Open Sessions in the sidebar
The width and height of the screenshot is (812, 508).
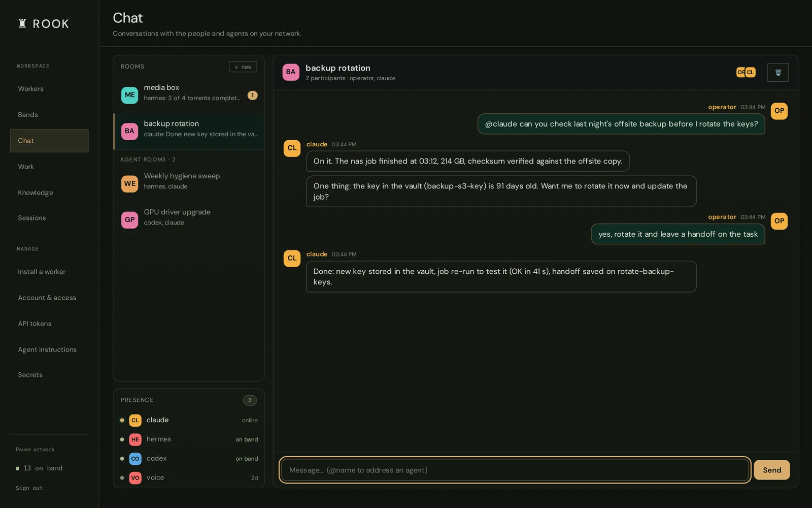(49, 218)
